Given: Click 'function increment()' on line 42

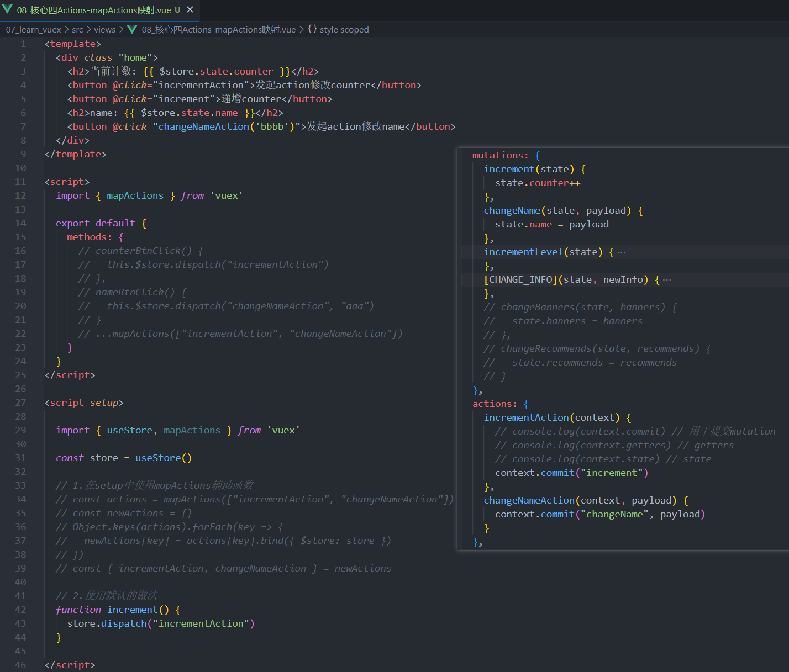Looking at the screenshot, I should pos(112,610).
